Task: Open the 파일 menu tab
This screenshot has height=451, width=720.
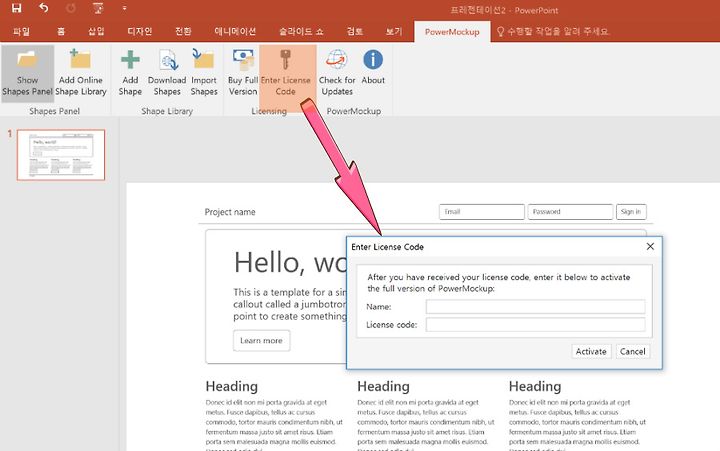Action: coord(21,31)
